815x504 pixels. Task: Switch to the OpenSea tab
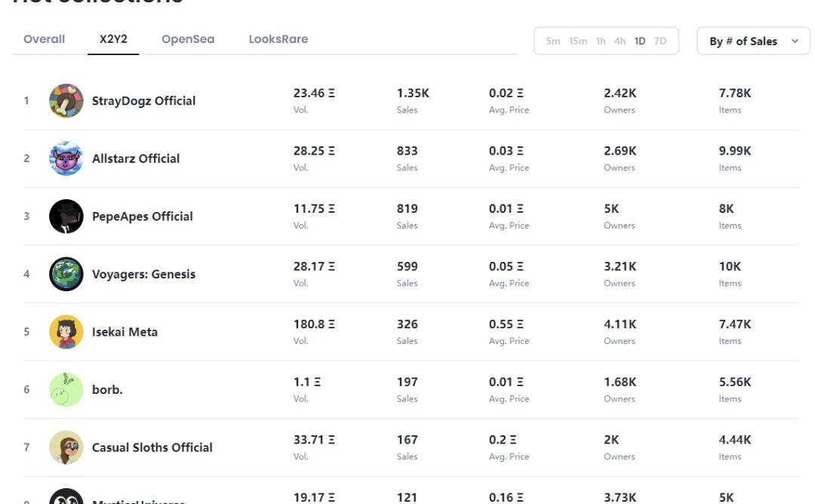[188, 39]
